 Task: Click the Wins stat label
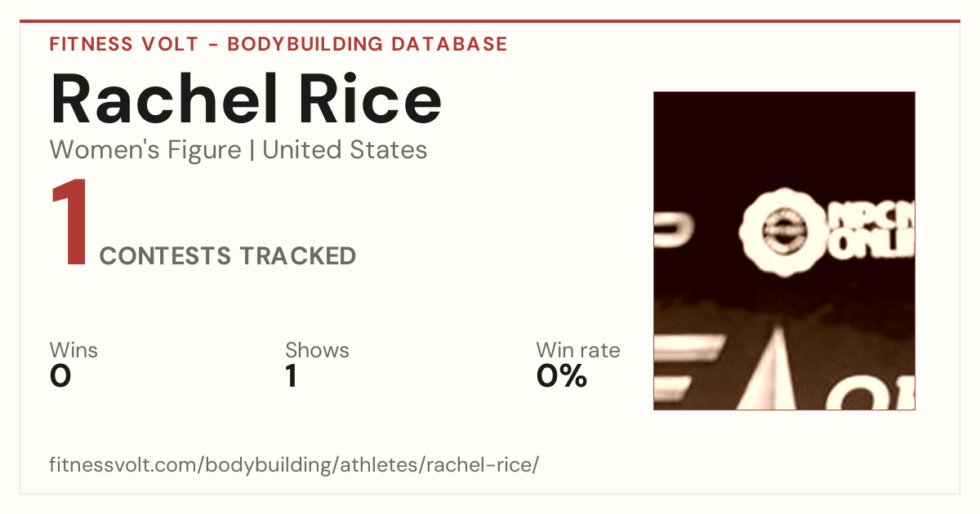[x=73, y=350]
